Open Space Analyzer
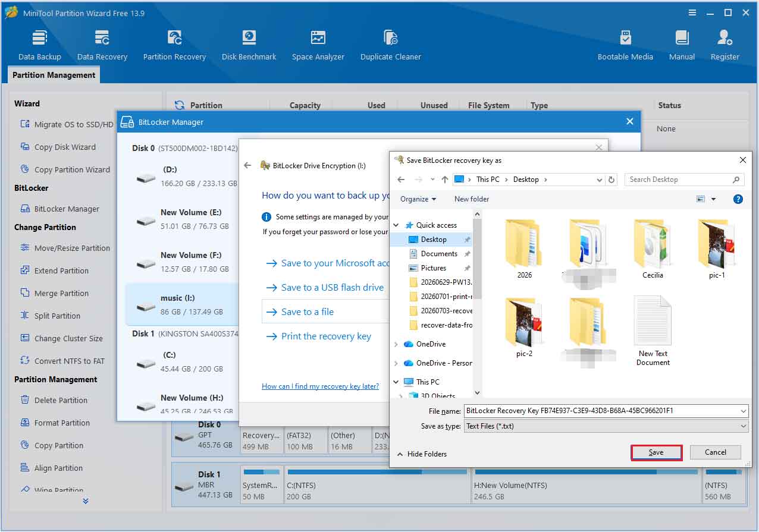 coord(318,46)
